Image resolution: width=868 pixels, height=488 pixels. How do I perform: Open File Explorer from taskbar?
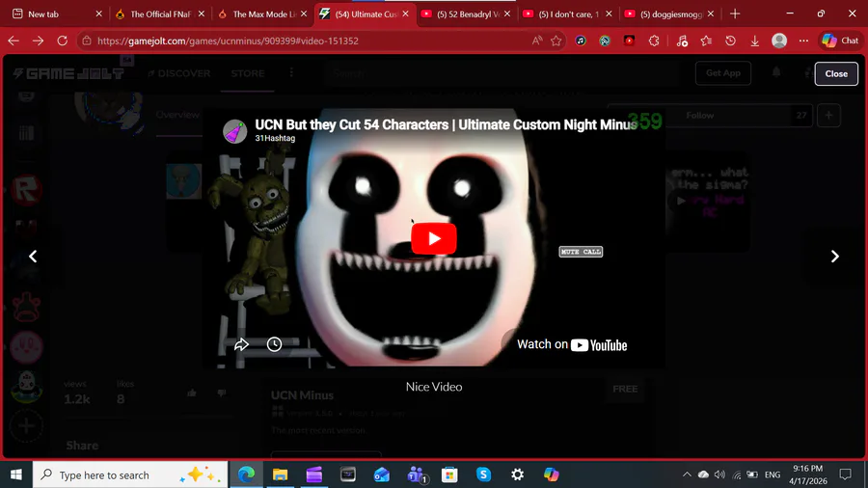click(280, 474)
